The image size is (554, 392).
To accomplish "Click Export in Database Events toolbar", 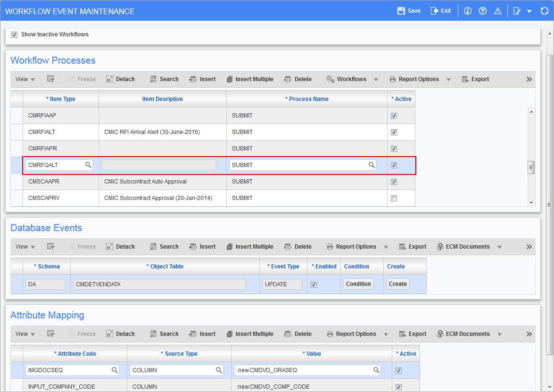I will (x=413, y=247).
